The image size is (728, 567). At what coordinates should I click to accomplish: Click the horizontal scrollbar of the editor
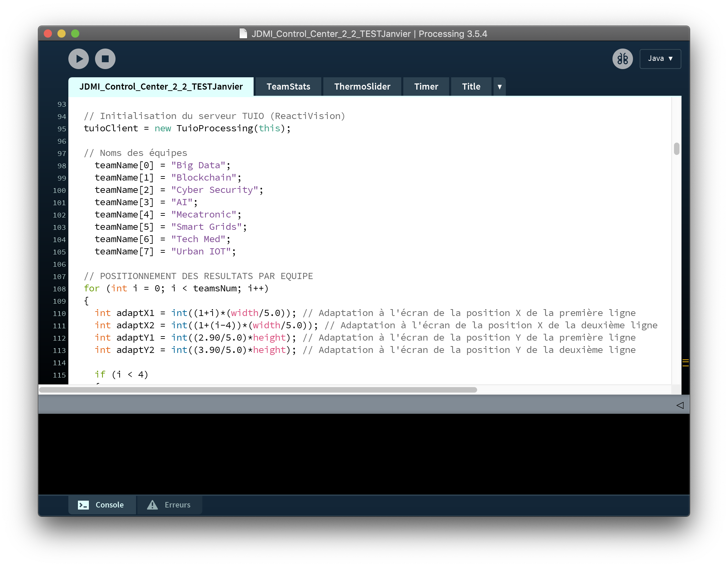(x=258, y=390)
